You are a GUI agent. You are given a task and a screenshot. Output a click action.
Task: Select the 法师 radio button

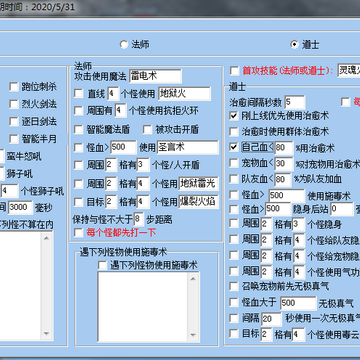[124, 45]
